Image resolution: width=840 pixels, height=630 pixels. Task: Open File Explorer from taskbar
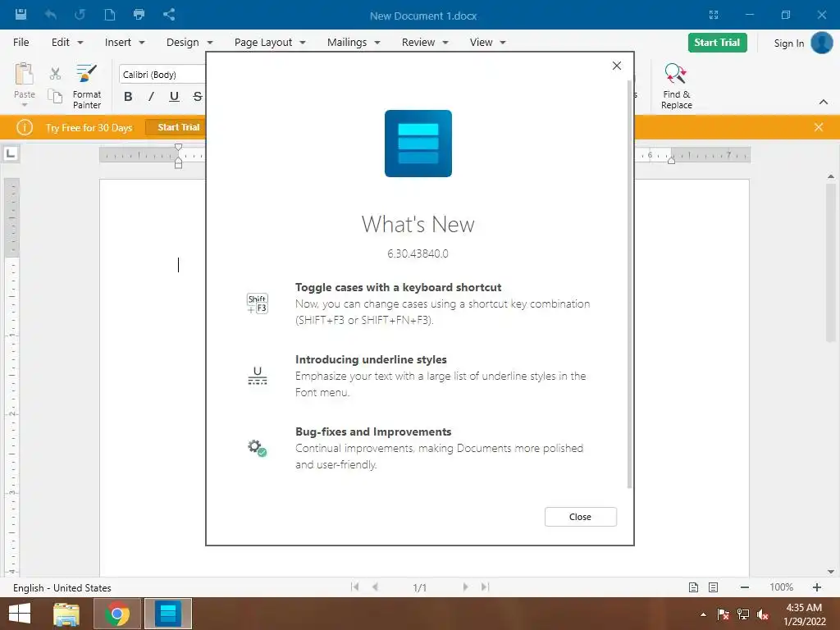coord(66,614)
